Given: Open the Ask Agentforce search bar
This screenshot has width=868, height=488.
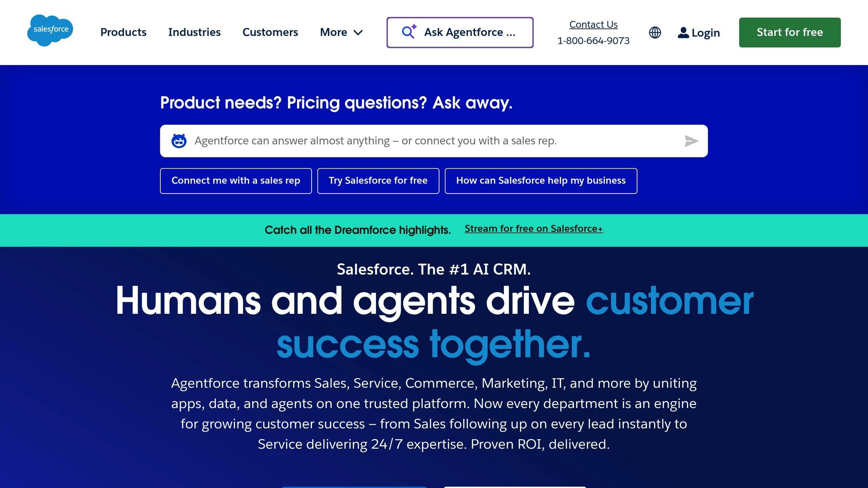Looking at the screenshot, I should (x=460, y=32).
